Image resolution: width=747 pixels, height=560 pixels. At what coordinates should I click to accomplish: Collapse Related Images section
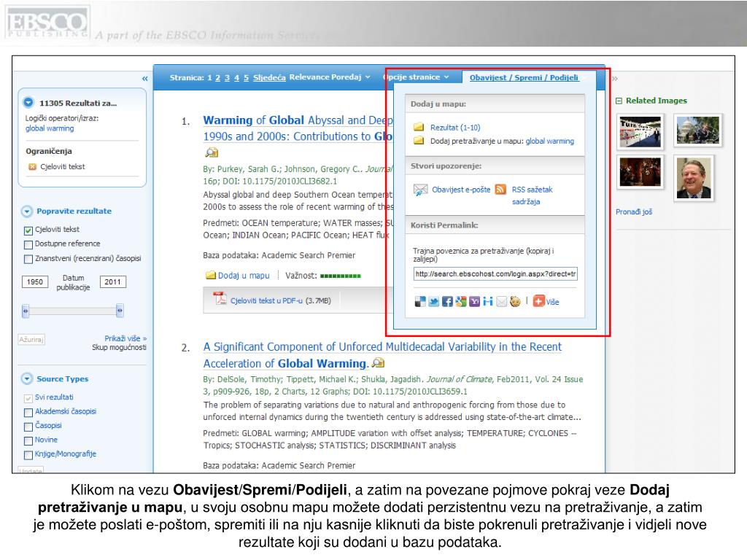tap(619, 101)
